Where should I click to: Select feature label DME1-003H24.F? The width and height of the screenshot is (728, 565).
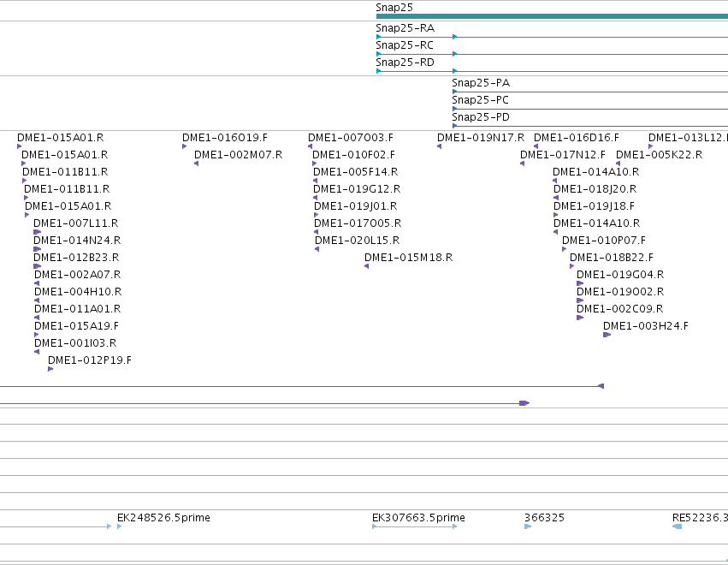pos(646,326)
